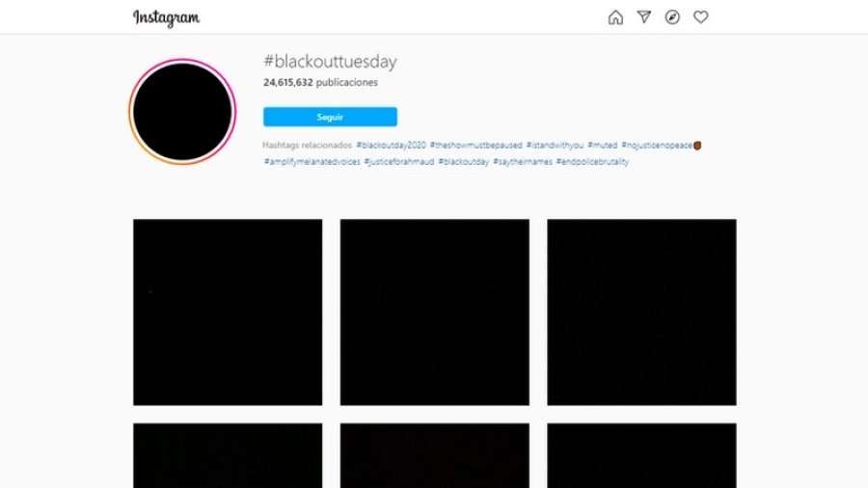868x488 pixels.
Task: Open the Explore compass icon
Action: (x=672, y=17)
